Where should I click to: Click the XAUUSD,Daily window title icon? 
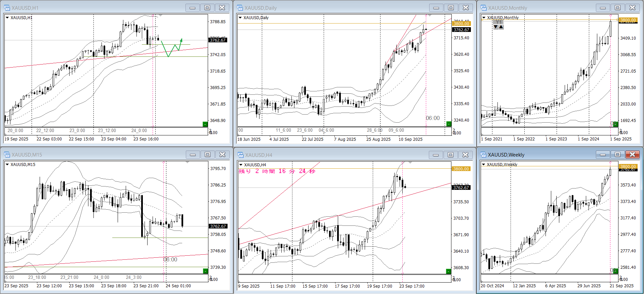tap(240, 8)
